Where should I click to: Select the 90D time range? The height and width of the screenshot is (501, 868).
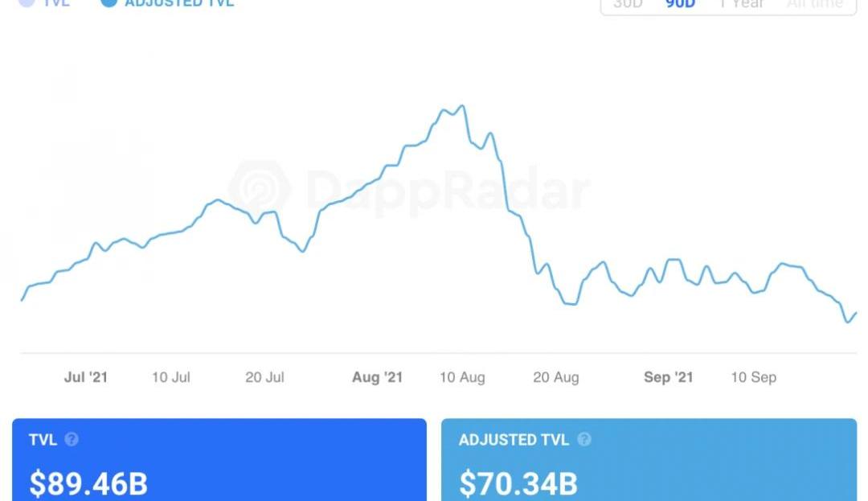point(680,4)
